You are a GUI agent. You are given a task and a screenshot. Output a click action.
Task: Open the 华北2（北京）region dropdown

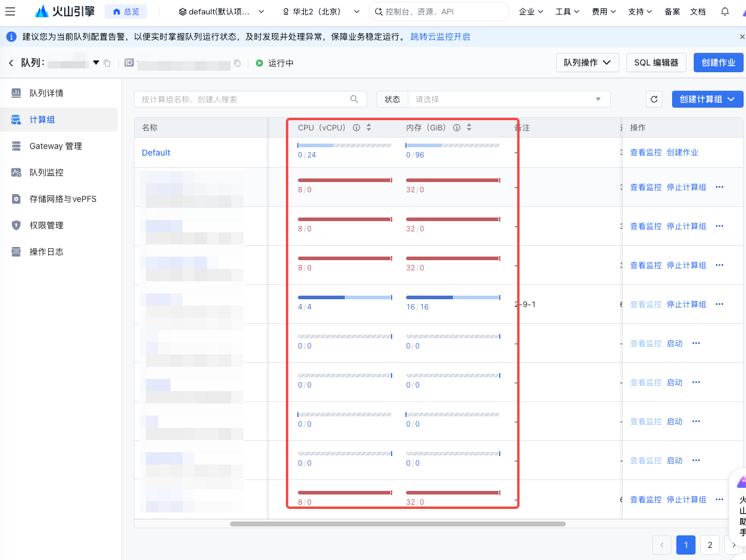point(321,11)
